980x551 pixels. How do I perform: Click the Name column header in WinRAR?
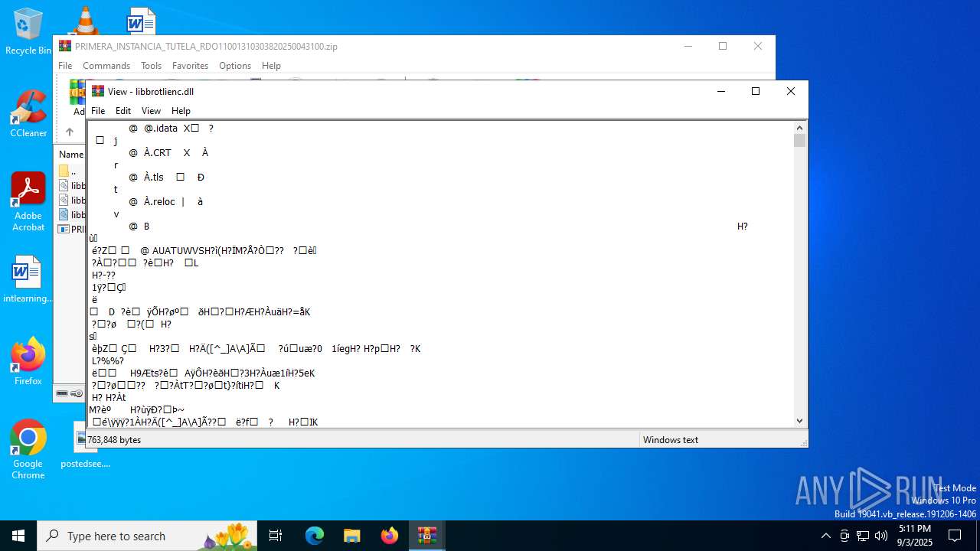71,155
